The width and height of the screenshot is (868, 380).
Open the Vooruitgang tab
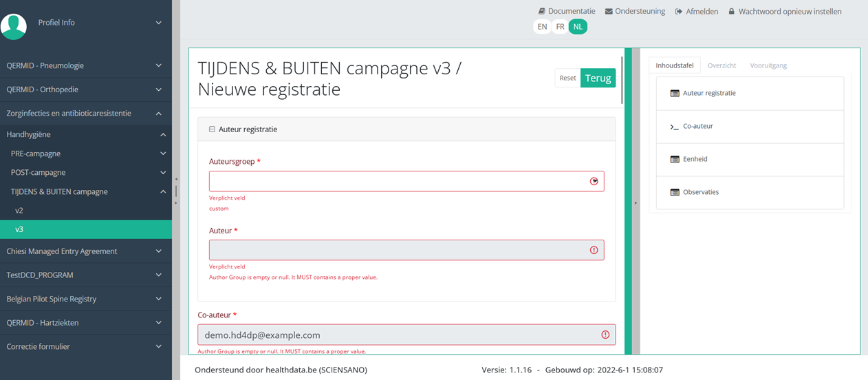click(x=768, y=65)
